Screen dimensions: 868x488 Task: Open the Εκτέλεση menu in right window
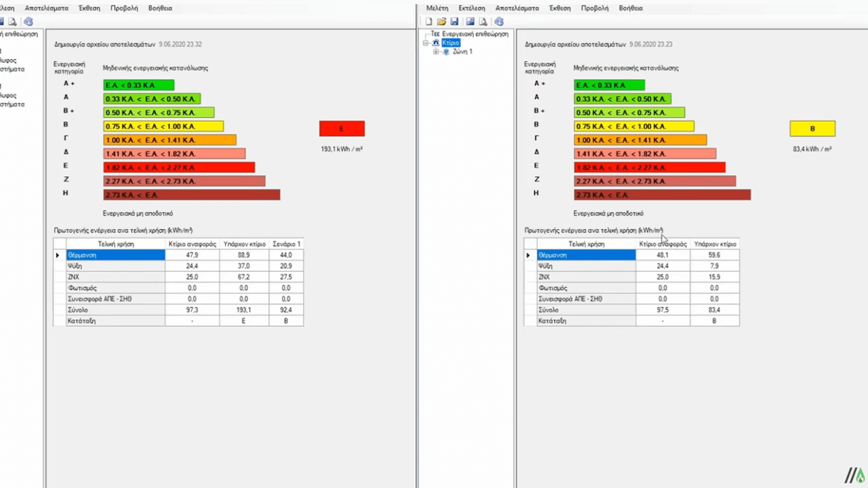(x=472, y=8)
